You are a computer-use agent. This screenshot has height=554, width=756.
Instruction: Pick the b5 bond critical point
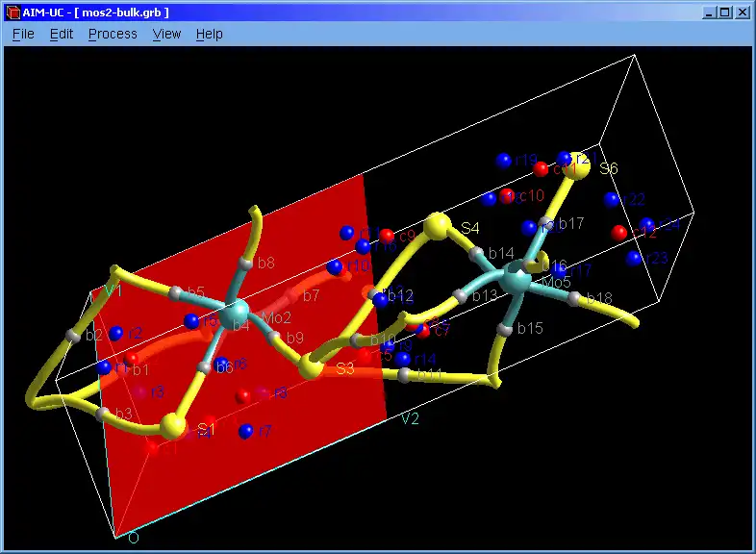176,292
